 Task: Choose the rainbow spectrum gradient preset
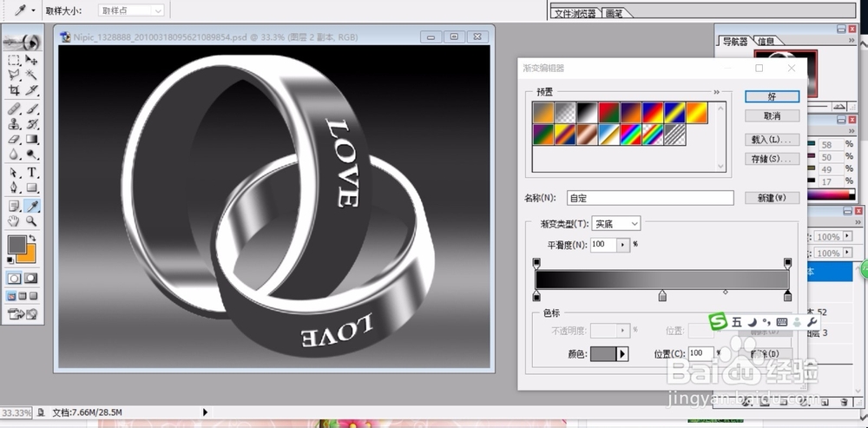click(x=630, y=135)
